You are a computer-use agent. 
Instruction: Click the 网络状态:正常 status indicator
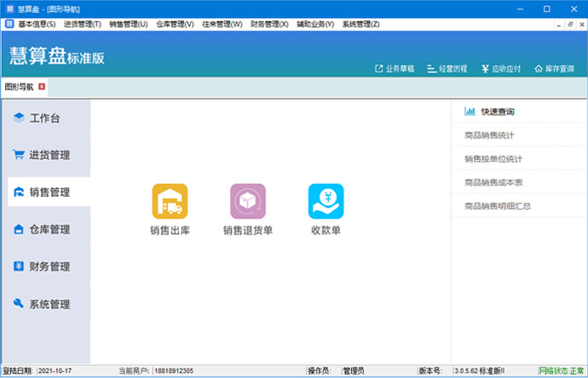coord(562,371)
